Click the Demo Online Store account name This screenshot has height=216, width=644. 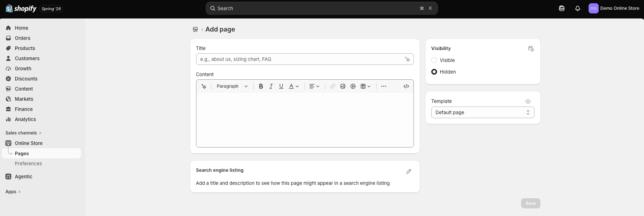click(x=620, y=8)
